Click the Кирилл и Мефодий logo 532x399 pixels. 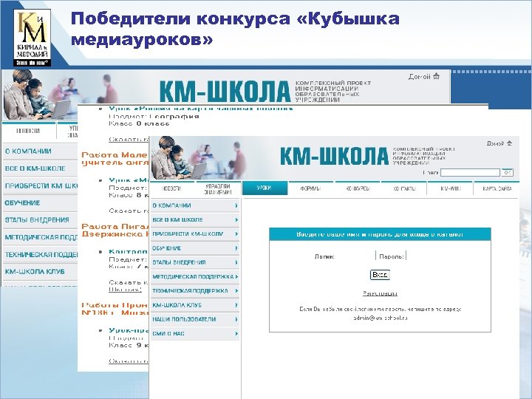coord(33,38)
